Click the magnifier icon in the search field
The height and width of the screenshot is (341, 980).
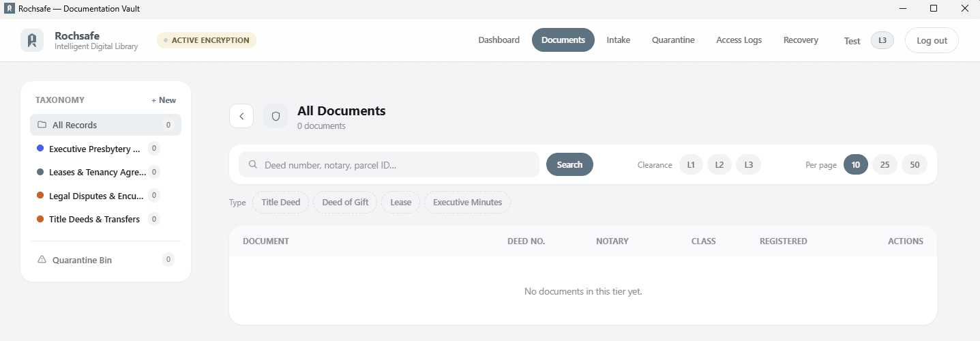click(x=253, y=164)
